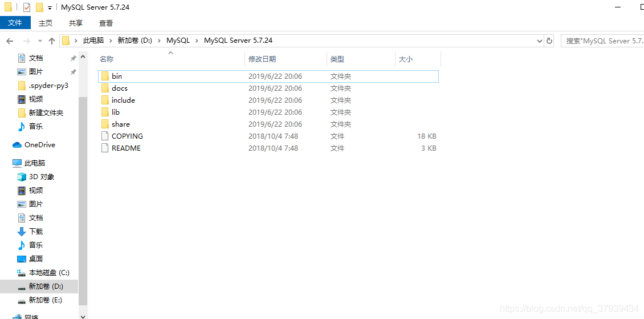Click README's 2018/10/4 7:48 date
Screen dimensions: 644x319
tap(273, 148)
